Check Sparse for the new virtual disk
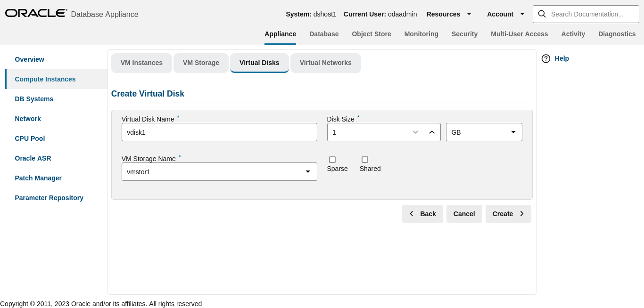 (x=332, y=160)
